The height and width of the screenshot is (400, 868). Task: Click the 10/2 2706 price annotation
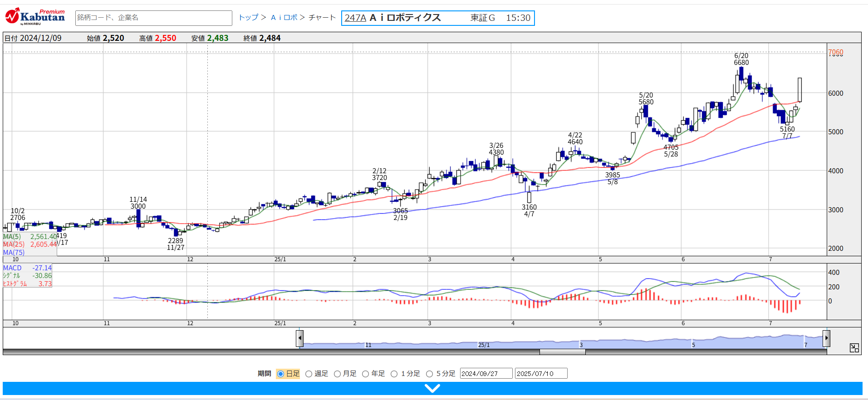(18, 215)
